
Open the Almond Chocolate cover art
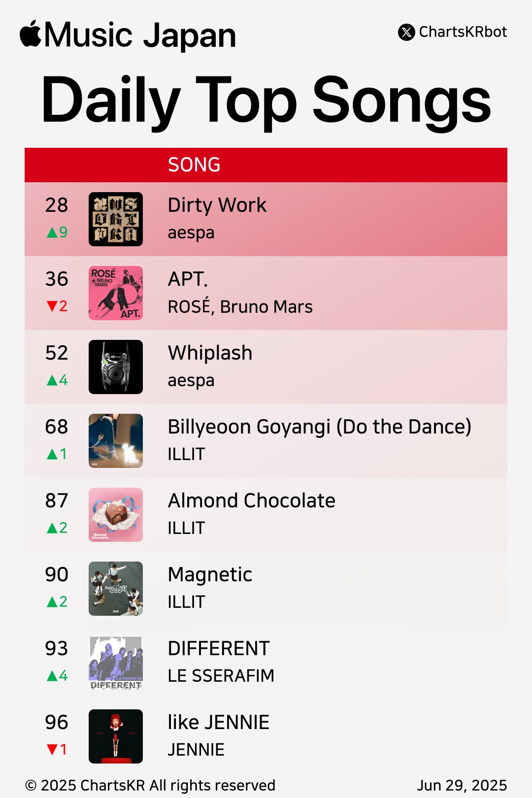(116, 515)
